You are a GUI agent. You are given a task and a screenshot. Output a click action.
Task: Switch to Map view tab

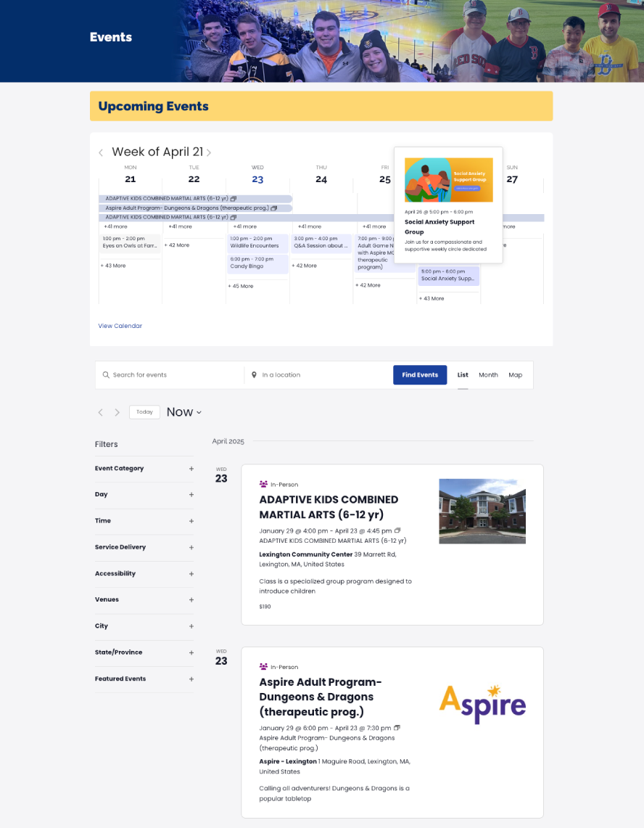(515, 375)
